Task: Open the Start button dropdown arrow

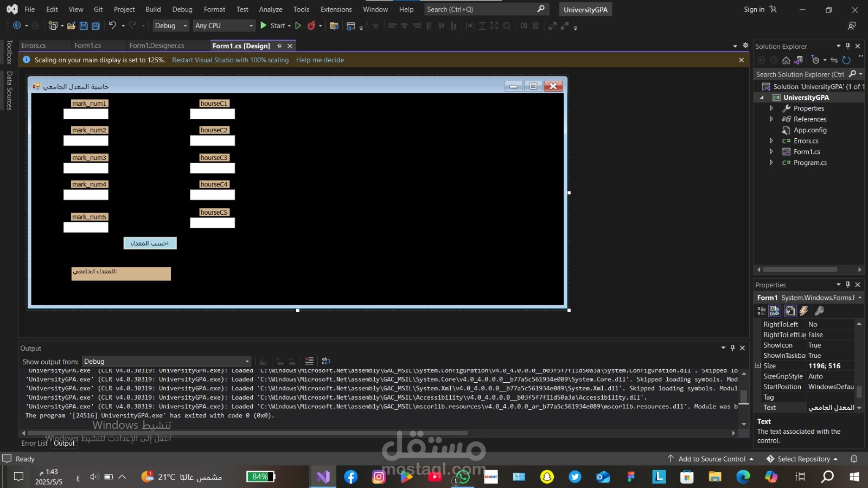Action: pyautogui.click(x=289, y=25)
